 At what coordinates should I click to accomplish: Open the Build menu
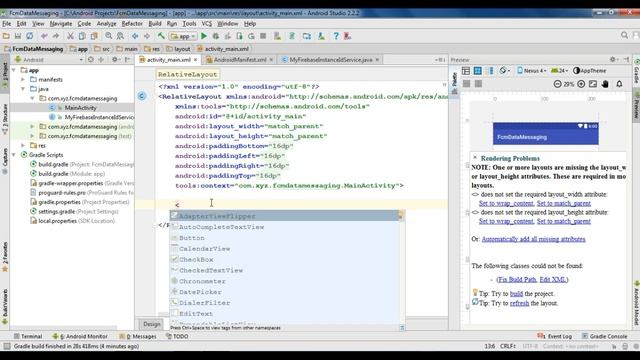point(155,24)
